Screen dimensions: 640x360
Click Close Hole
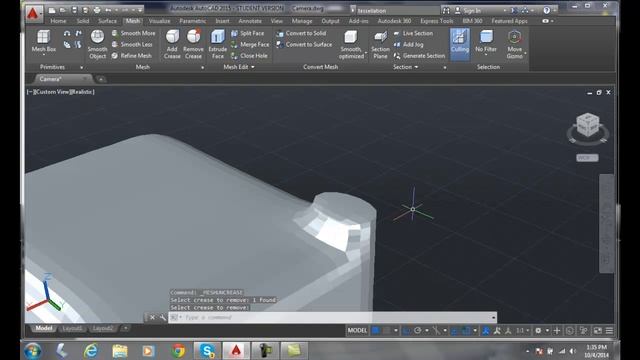249,56
